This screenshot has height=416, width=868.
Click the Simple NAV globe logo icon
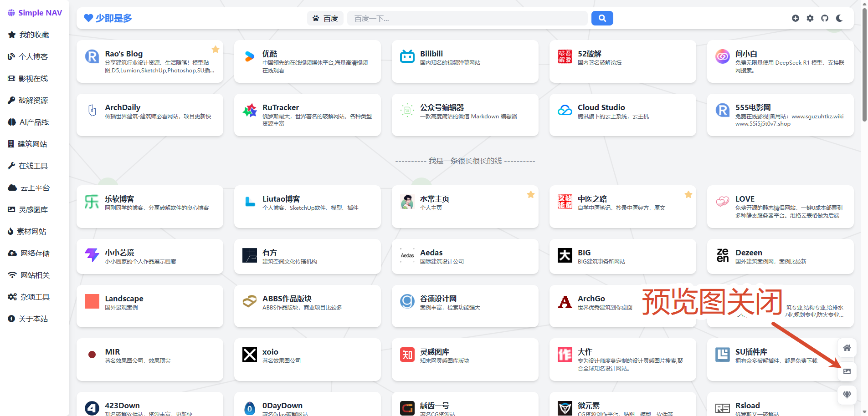11,13
